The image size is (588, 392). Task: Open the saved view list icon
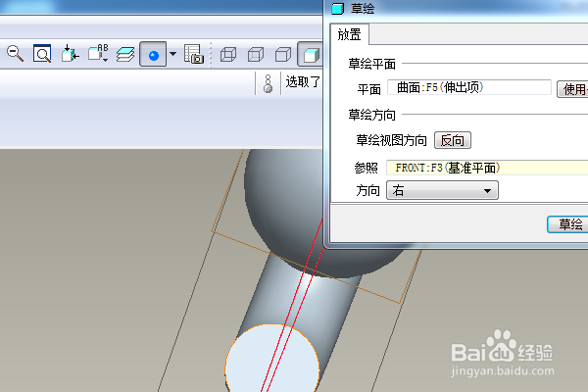98,54
